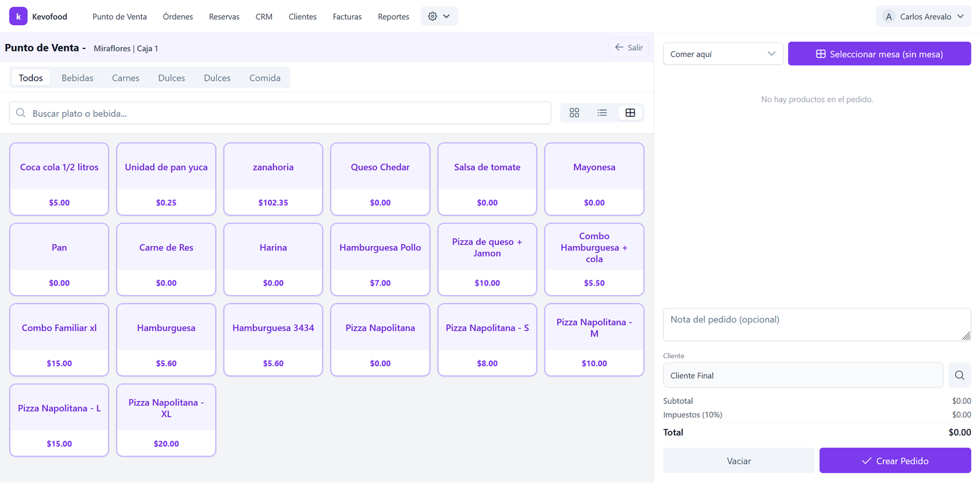Switch to list view layout
The width and height of the screenshot is (980, 486).
pos(602,113)
